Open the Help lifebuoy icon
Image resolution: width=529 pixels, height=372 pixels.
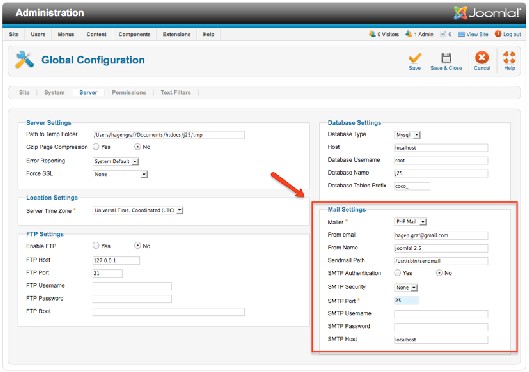509,57
